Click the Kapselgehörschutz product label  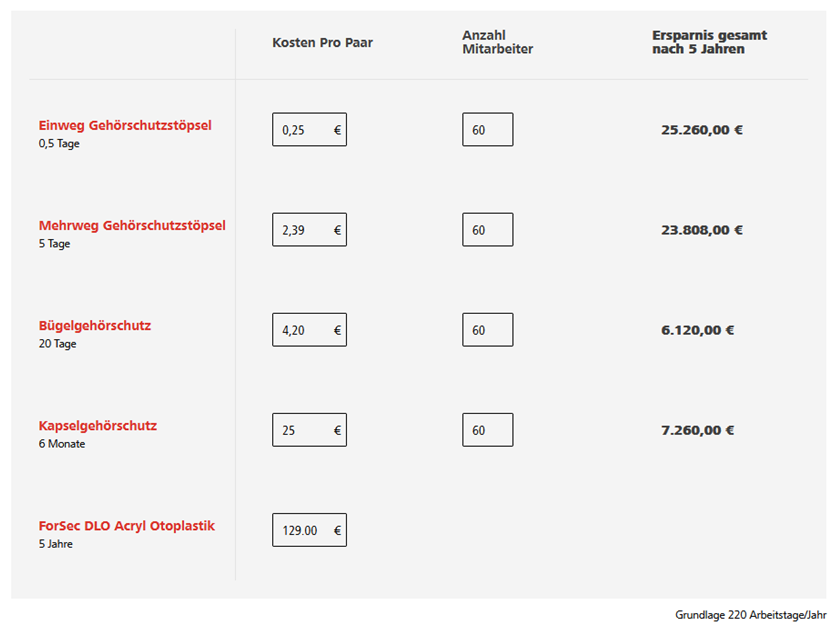coord(98,425)
